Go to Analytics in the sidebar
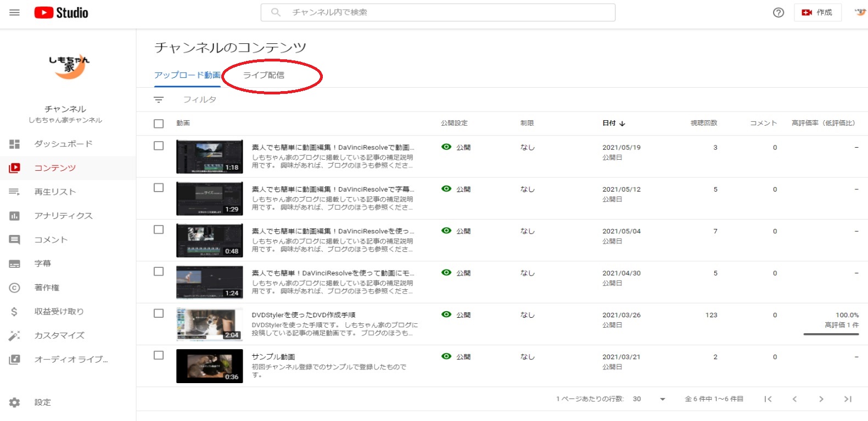Screen dimensions: 868x421 coord(63,216)
